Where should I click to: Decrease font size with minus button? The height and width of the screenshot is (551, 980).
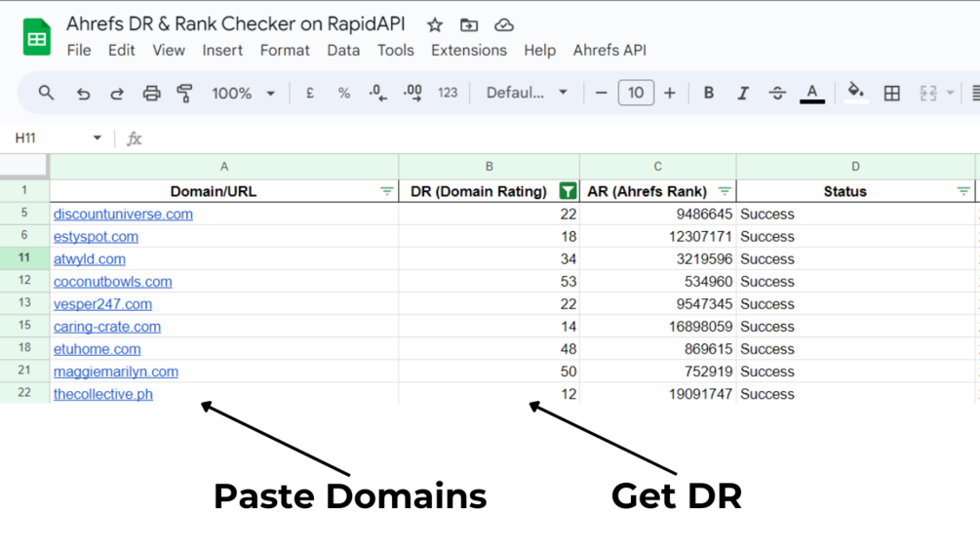(x=602, y=93)
